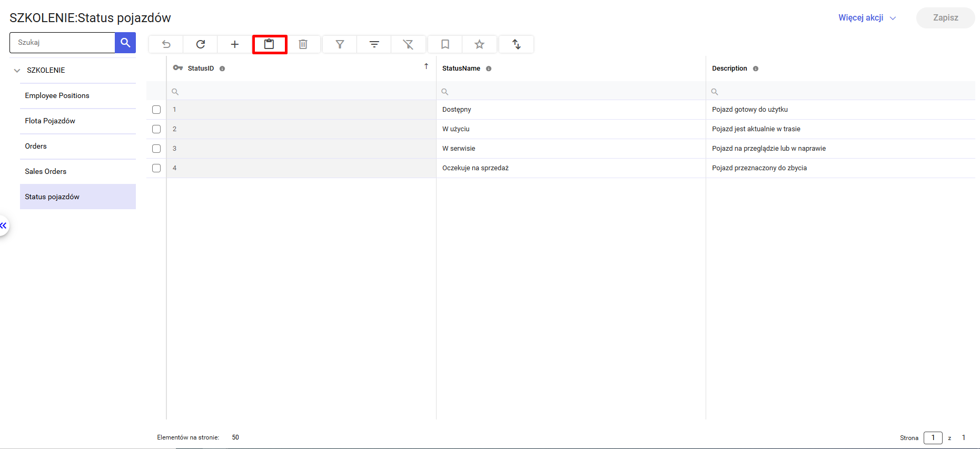Add a new row with plus icon
This screenshot has width=980, height=449.
pos(235,44)
